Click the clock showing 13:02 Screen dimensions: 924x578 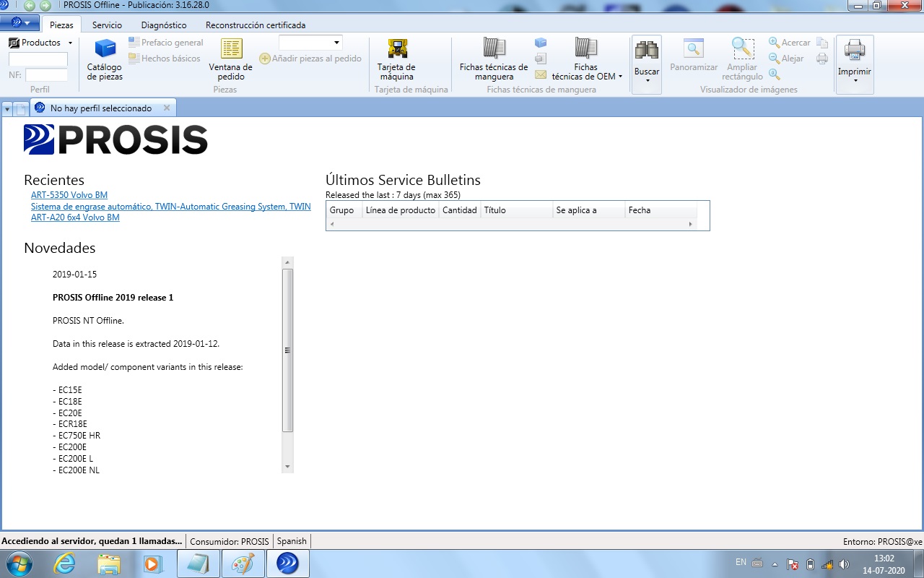pyautogui.click(x=884, y=558)
